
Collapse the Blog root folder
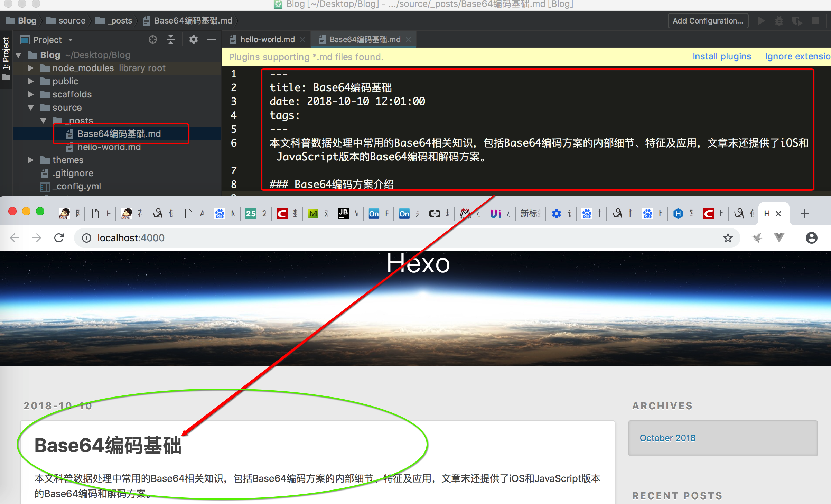click(x=19, y=55)
